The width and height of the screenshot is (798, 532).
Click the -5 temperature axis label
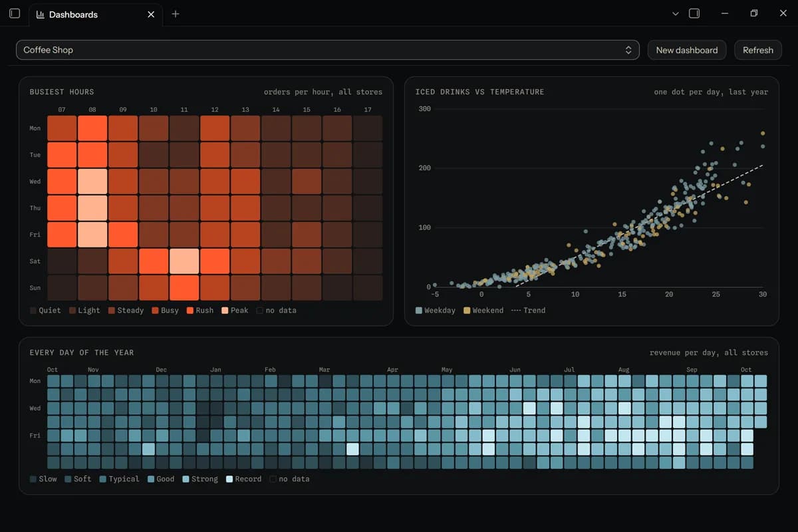[x=435, y=294]
